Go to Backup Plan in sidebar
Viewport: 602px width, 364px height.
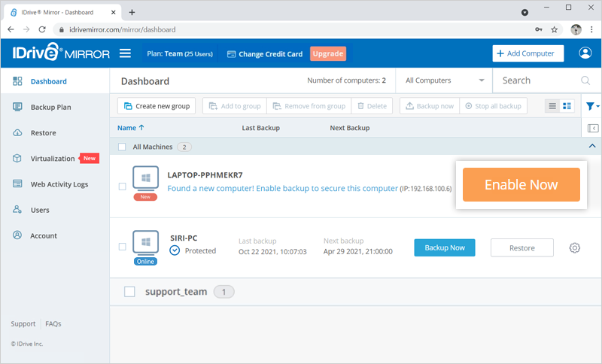(50, 108)
